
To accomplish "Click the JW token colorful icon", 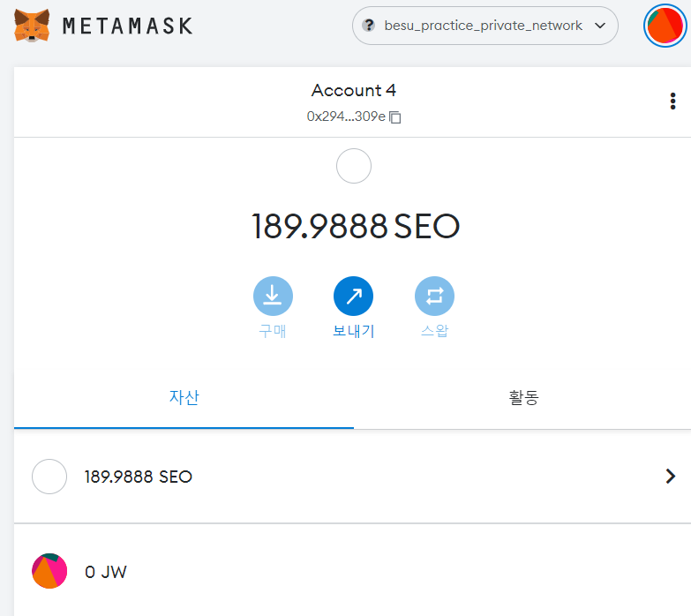I will pyautogui.click(x=49, y=571).
